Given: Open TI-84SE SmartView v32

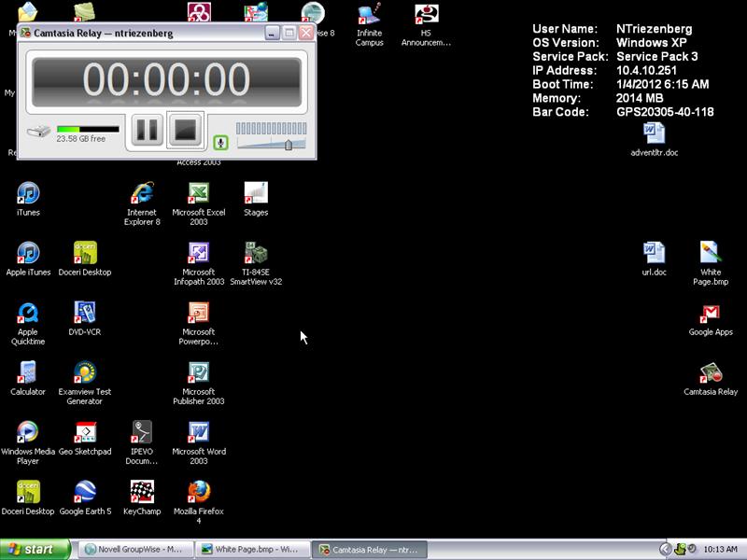Looking at the screenshot, I should pos(256,264).
